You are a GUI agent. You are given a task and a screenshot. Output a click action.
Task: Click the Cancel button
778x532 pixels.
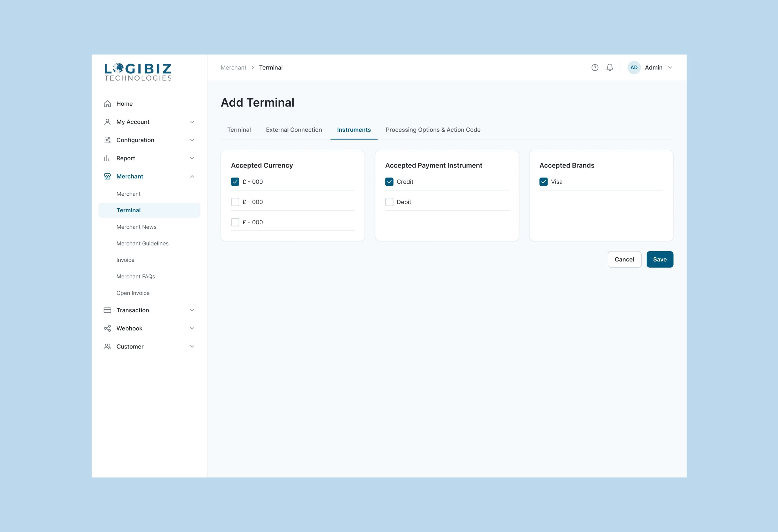(624, 259)
